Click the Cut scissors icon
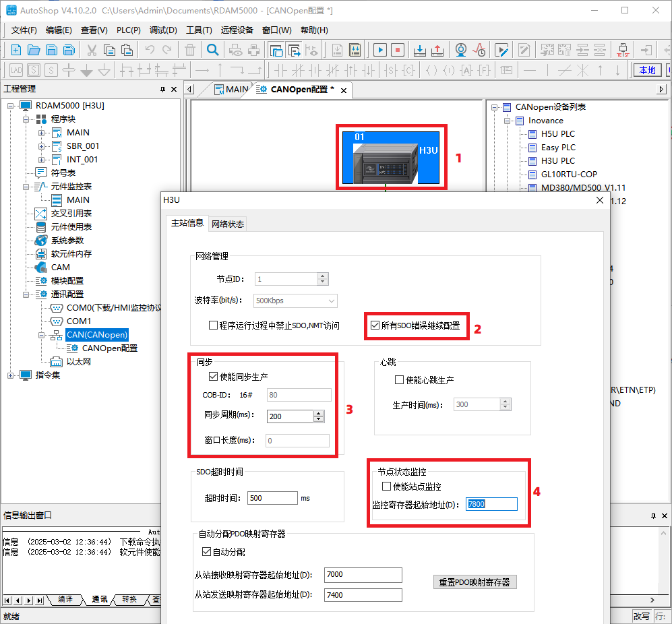The image size is (672, 624). [91, 50]
